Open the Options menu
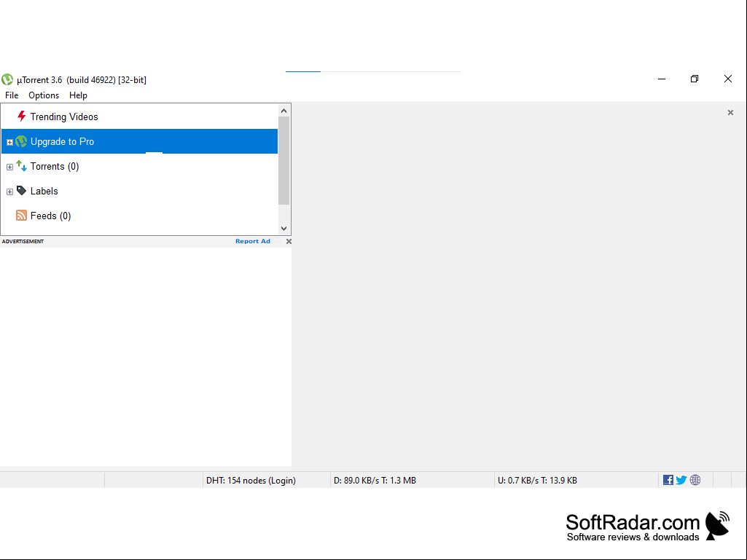 point(44,95)
